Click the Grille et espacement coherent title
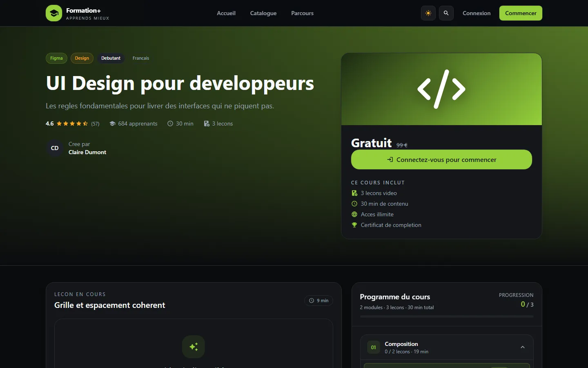This screenshot has height=368, width=588. (109, 305)
